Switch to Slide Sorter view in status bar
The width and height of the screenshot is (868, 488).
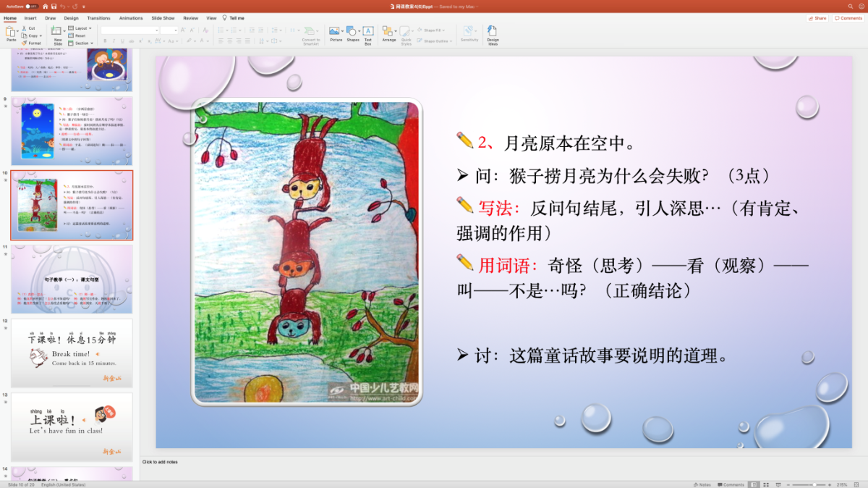coord(766,484)
